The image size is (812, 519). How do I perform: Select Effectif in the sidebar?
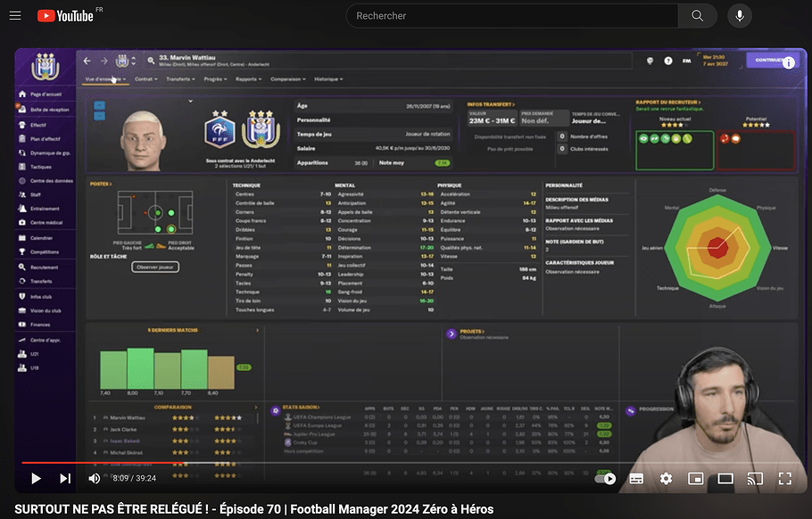pos(38,125)
